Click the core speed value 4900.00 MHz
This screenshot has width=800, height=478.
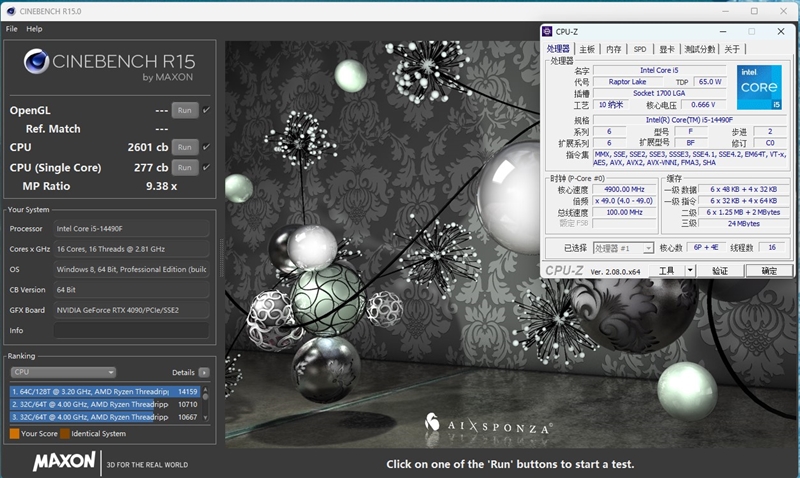pos(624,189)
